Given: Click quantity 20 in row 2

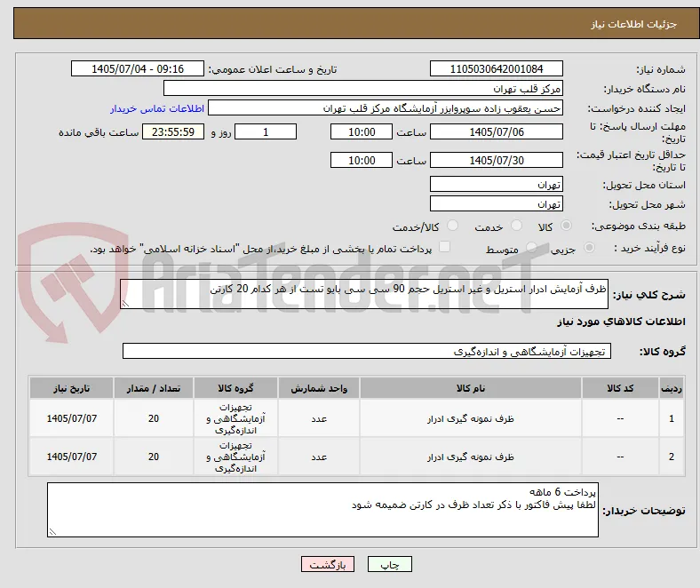Looking at the screenshot, I should tap(154, 457).
